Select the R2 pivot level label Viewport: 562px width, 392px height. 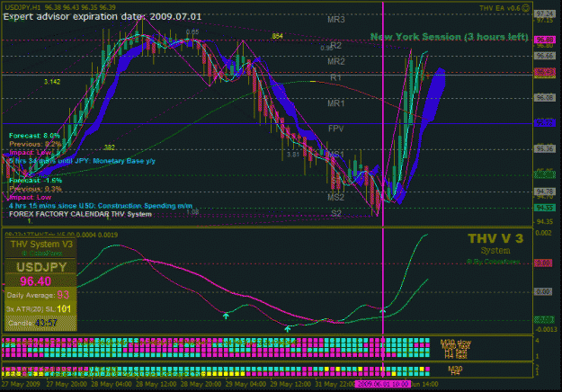[335, 46]
